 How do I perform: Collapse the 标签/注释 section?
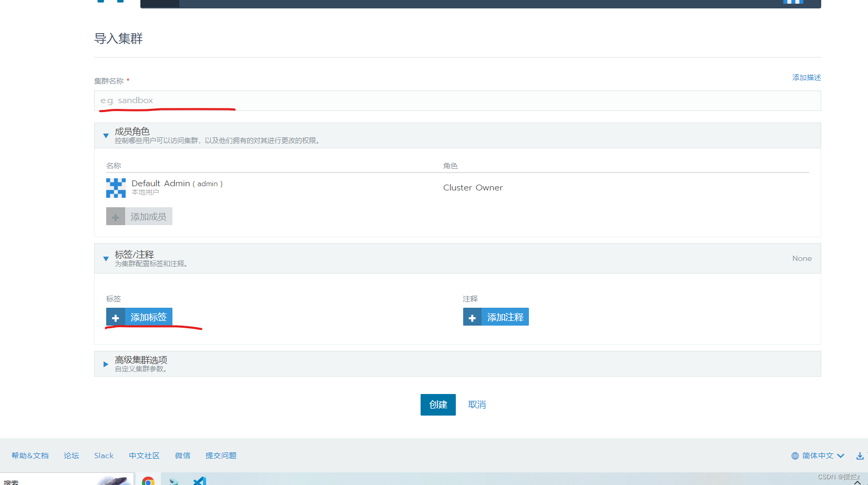click(106, 259)
